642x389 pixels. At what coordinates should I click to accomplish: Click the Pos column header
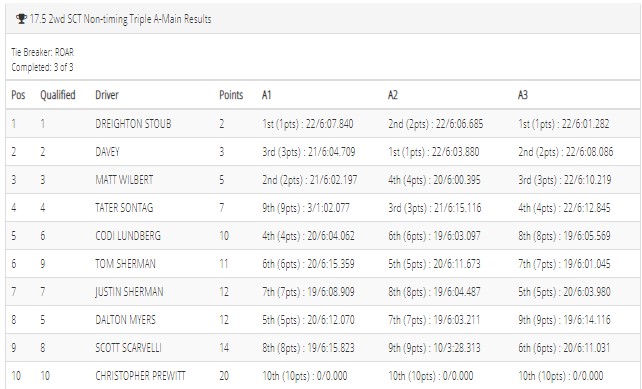pyautogui.click(x=18, y=95)
